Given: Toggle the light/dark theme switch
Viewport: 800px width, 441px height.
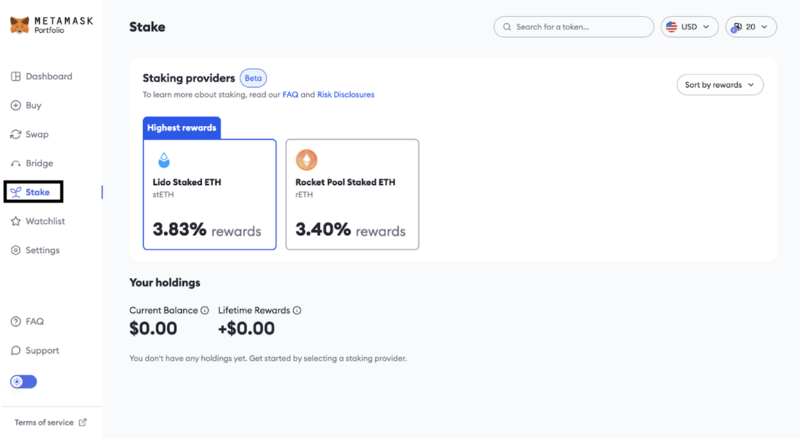Looking at the screenshot, I should point(23,382).
